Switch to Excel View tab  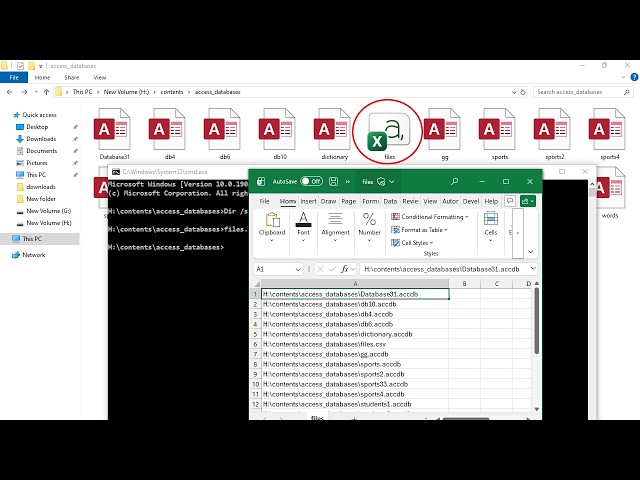coord(430,201)
